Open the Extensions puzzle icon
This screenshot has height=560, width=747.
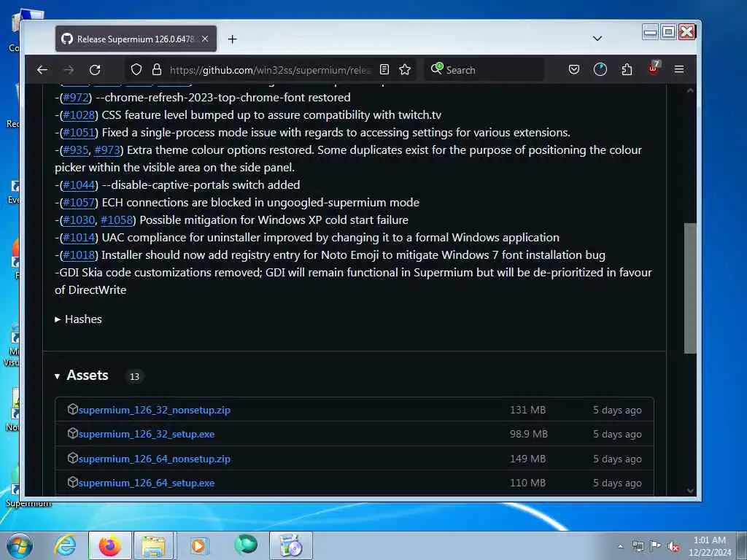click(627, 69)
